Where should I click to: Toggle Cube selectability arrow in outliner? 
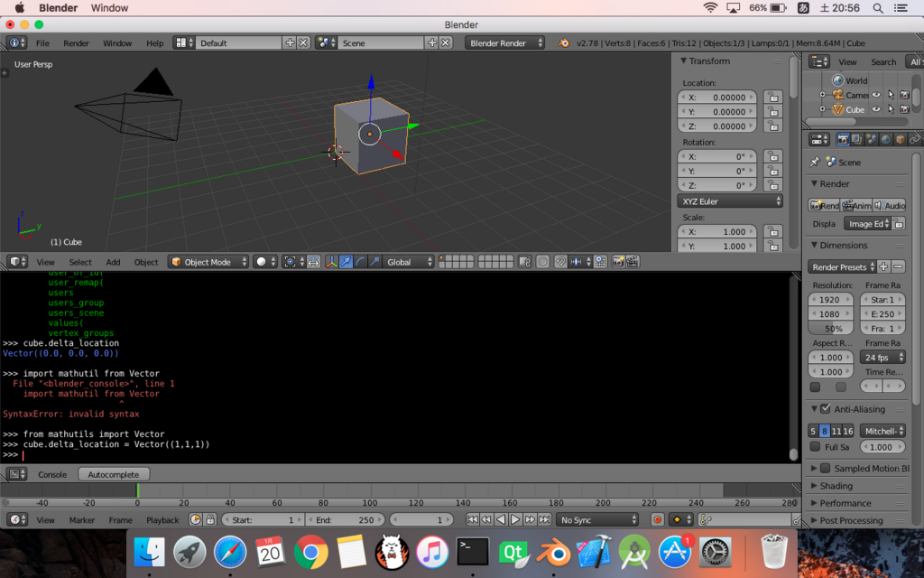click(x=891, y=109)
